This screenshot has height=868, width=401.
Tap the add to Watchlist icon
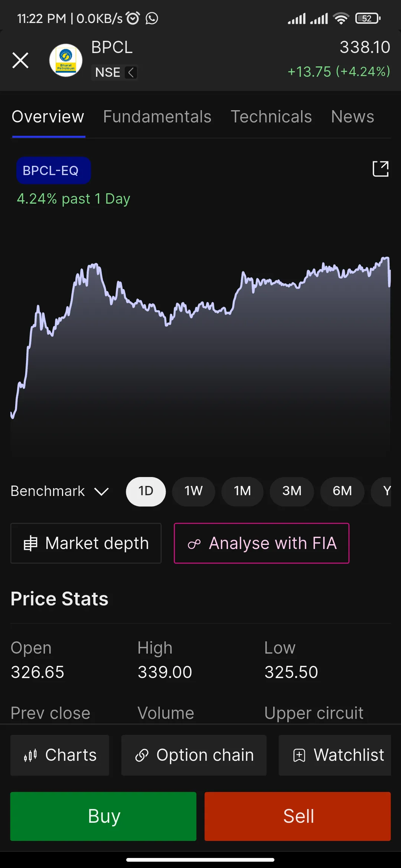pyautogui.click(x=299, y=755)
